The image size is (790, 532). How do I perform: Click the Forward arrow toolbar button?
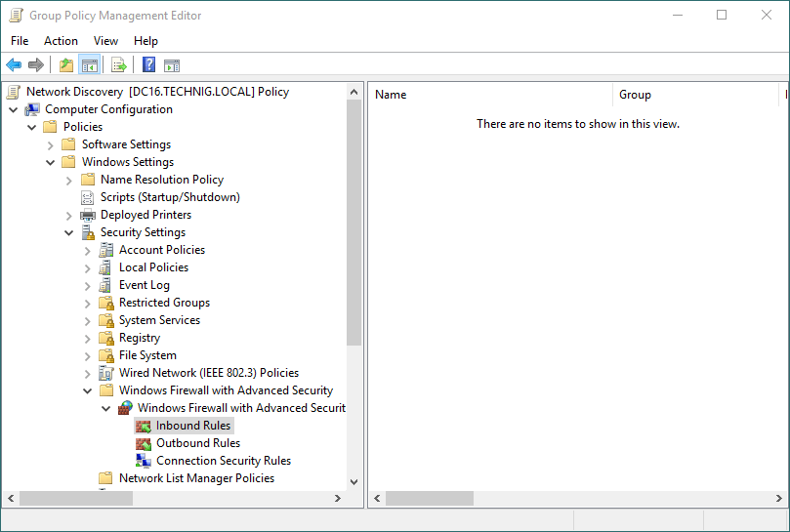tap(36, 65)
